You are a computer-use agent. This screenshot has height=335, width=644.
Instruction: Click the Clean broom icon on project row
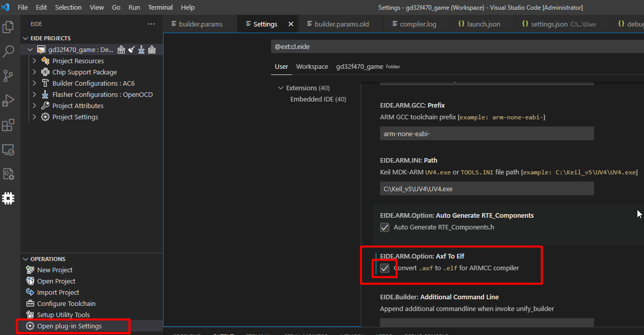131,49
